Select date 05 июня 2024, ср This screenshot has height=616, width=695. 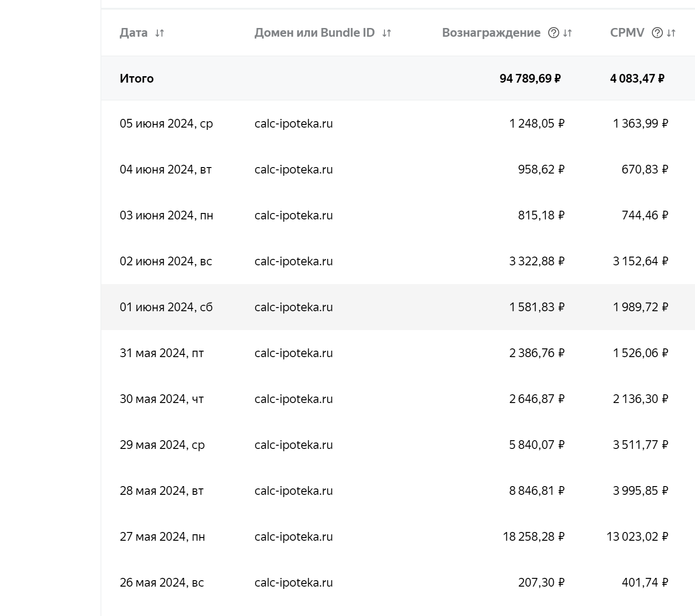pos(167,123)
